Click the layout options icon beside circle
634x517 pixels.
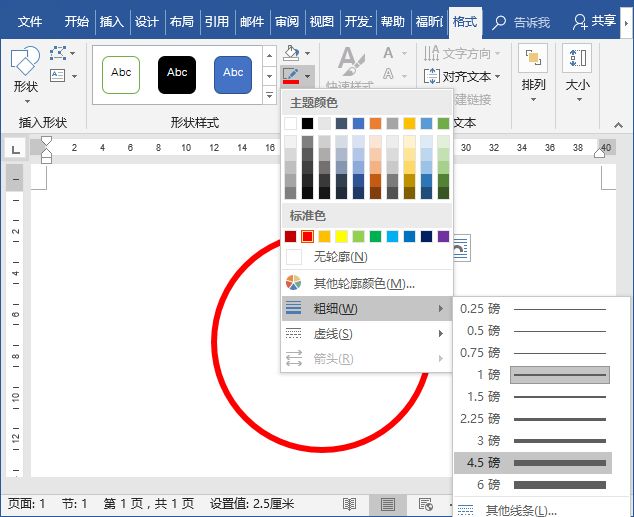(x=461, y=247)
